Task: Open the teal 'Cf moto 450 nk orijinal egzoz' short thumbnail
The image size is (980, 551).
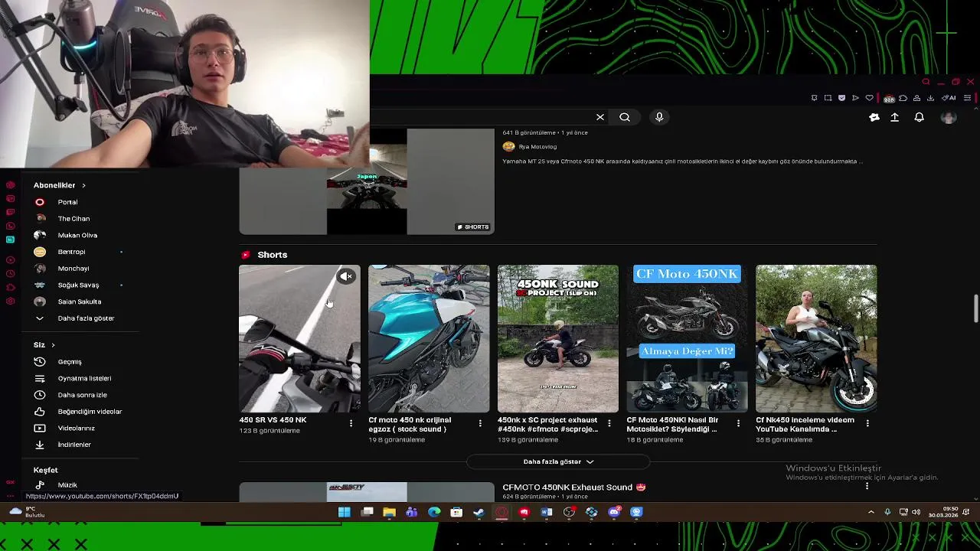Action: 429,338
